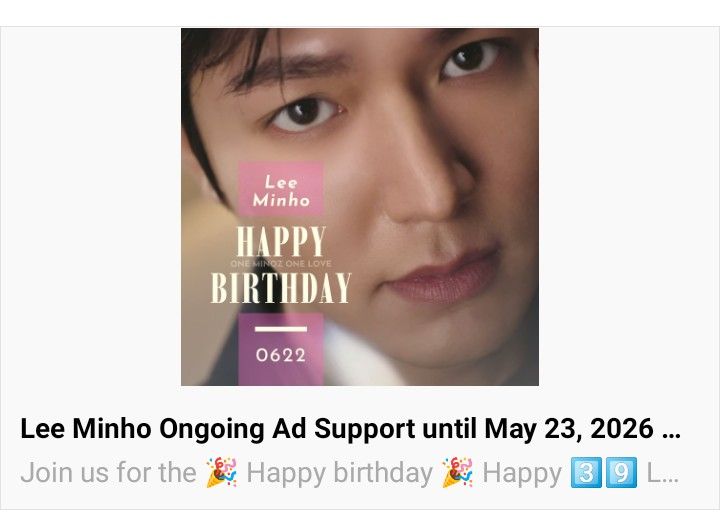Select the keycap 3 emoji
This screenshot has width=720, height=520.
coord(585,472)
